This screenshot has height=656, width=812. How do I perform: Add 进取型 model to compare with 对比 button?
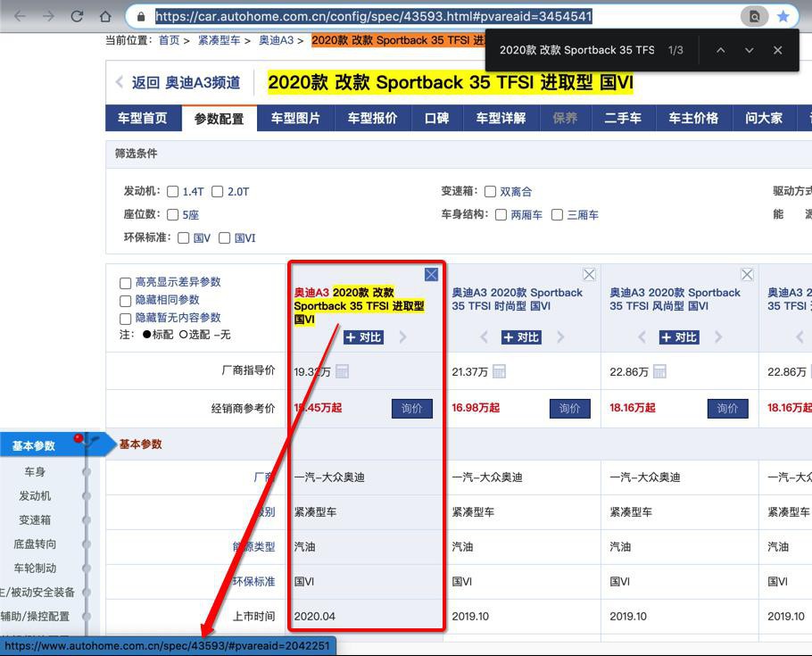363,337
